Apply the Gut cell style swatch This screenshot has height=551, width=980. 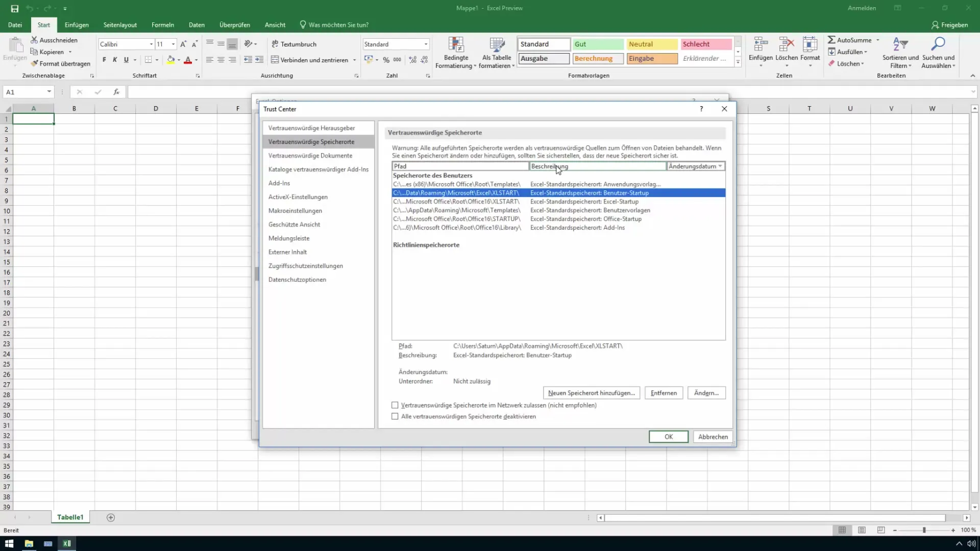click(x=598, y=44)
